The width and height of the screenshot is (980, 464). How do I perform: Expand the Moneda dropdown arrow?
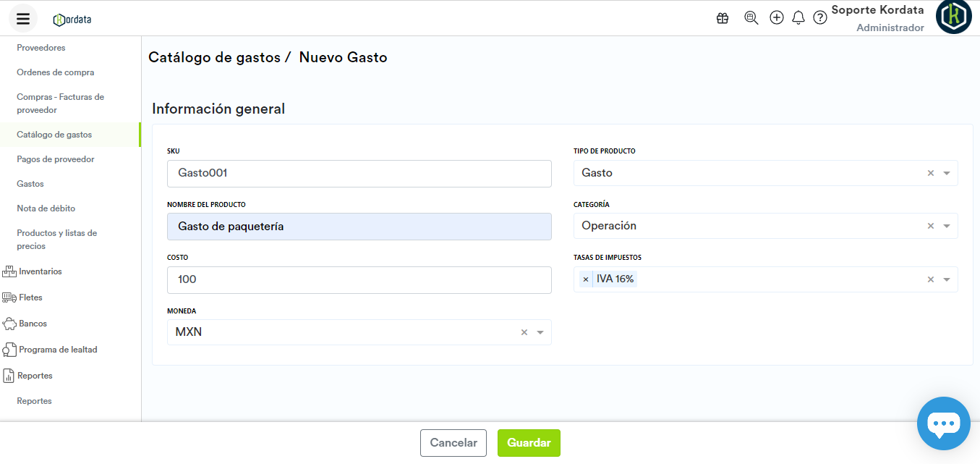pyautogui.click(x=540, y=332)
